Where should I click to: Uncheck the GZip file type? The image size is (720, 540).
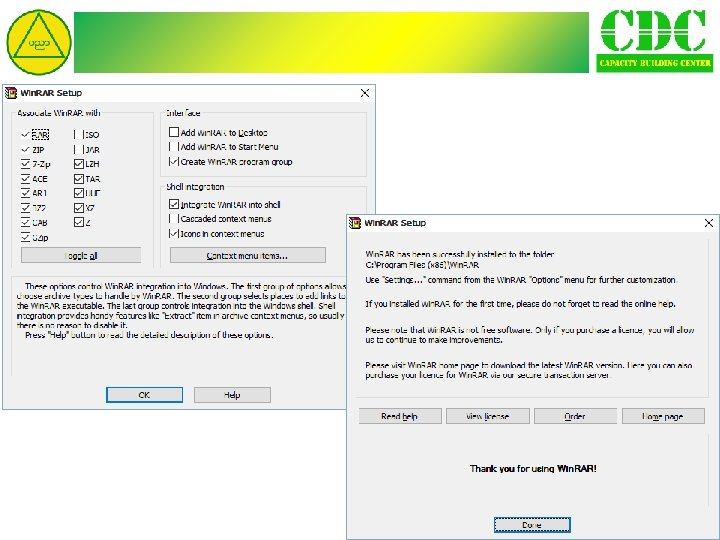25,237
